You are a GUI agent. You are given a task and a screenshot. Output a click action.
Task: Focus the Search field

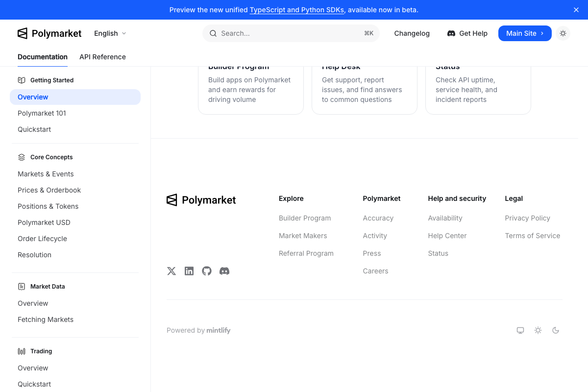click(x=291, y=33)
